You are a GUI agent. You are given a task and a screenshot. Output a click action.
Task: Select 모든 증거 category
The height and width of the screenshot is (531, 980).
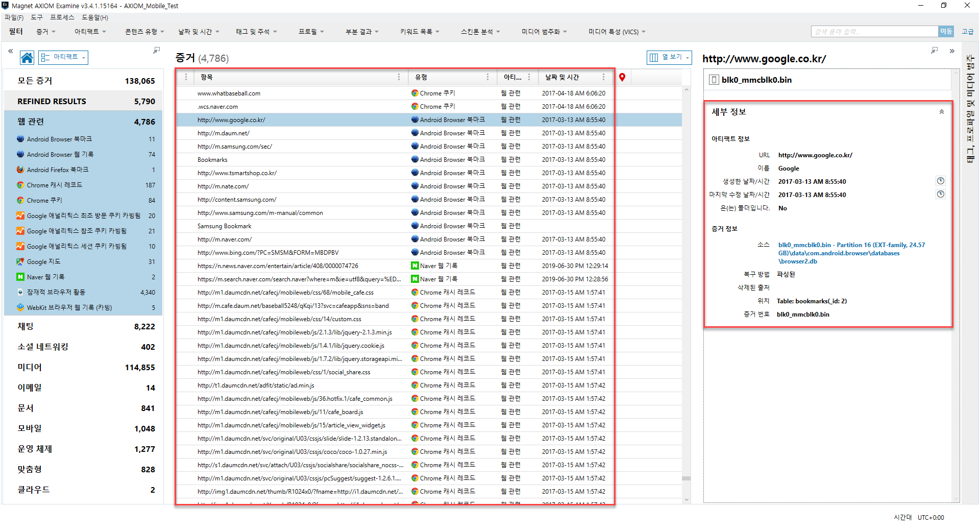(83, 81)
